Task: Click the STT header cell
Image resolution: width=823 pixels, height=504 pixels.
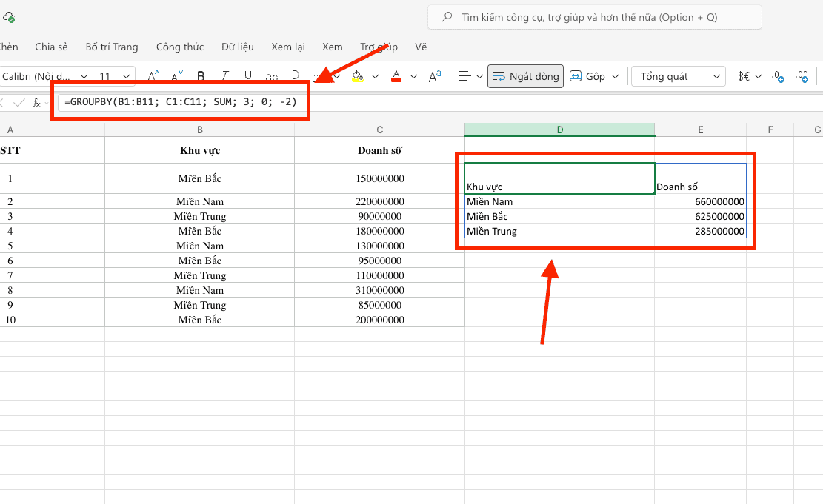Action: tap(53, 150)
